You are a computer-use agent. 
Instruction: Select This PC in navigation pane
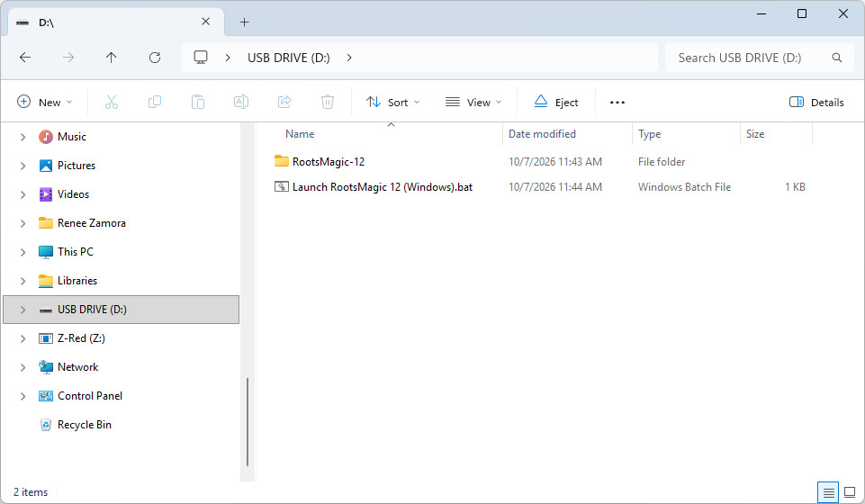[x=76, y=252]
